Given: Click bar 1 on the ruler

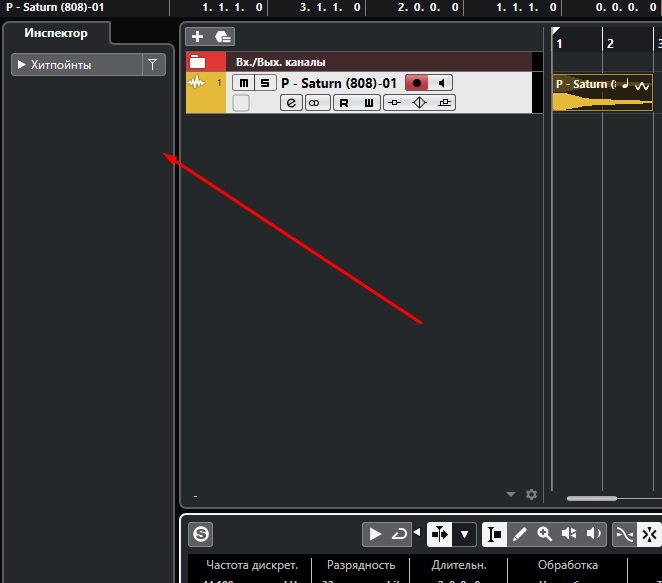Looking at the screenshot, I should coord(559,44).
